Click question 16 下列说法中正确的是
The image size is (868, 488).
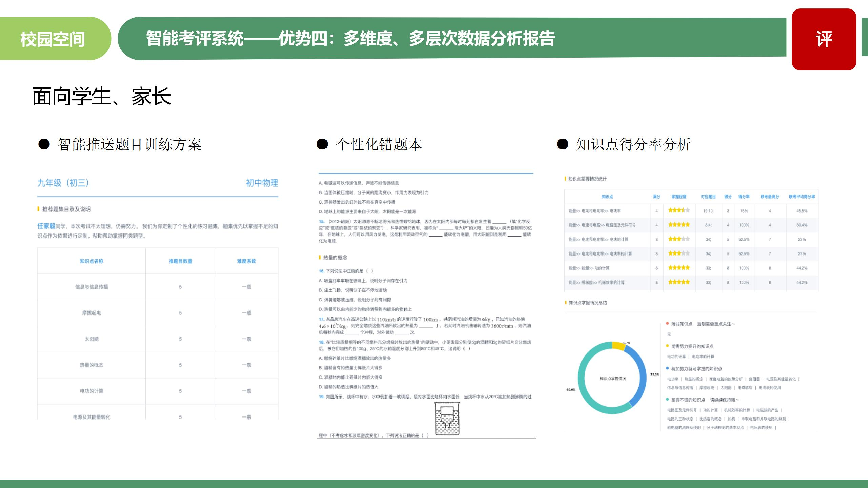(346, 271)
